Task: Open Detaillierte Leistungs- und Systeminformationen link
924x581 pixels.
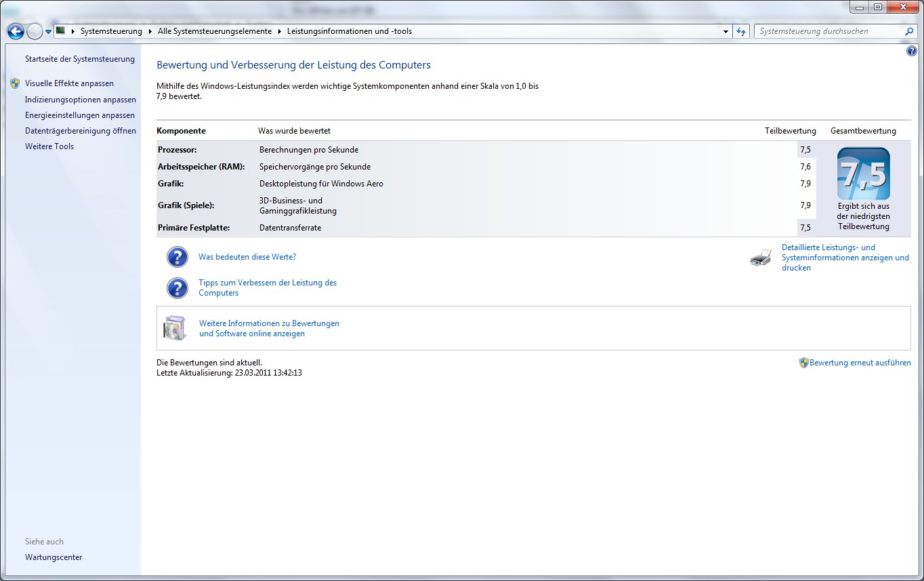Action: [845, 258]
